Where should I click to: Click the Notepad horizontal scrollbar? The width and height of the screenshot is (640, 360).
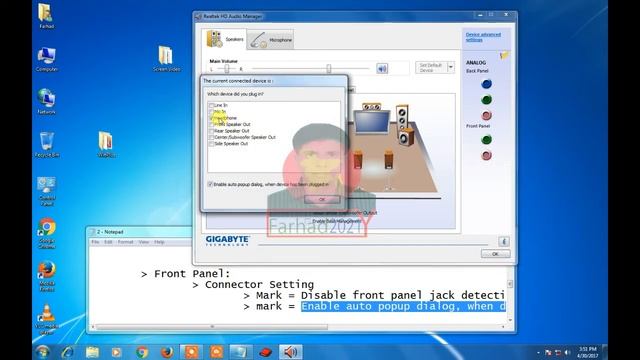click(x=212, y=327)
